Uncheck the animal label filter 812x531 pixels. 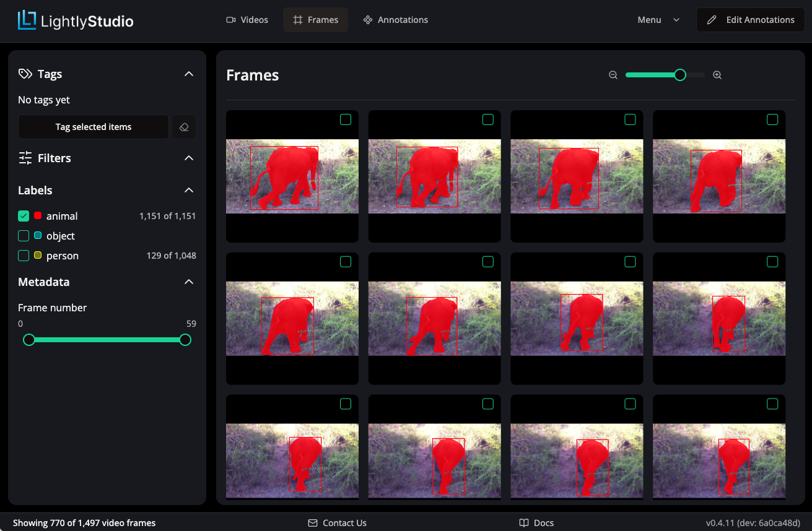24,215
